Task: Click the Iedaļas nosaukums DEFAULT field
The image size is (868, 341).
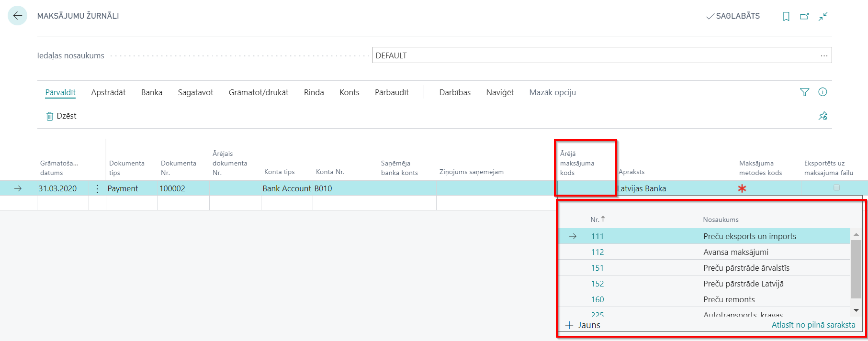Action: 602,55
